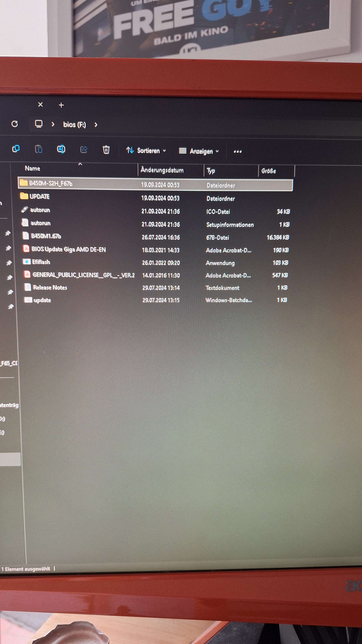Screen dimensions: 362x644
Task: Expand chevron after bios (F:) in the breadcrumb
Action: pyautogui.click(x=96, y=125)
